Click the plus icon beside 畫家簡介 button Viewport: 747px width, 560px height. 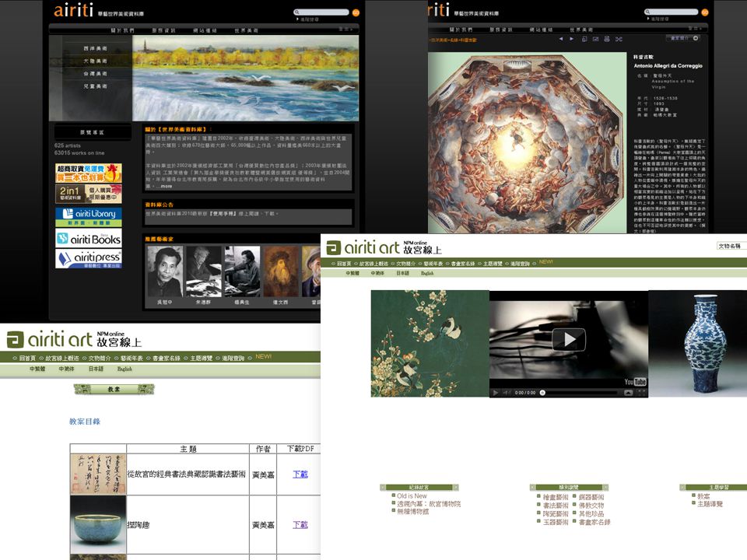click(696, 38)
